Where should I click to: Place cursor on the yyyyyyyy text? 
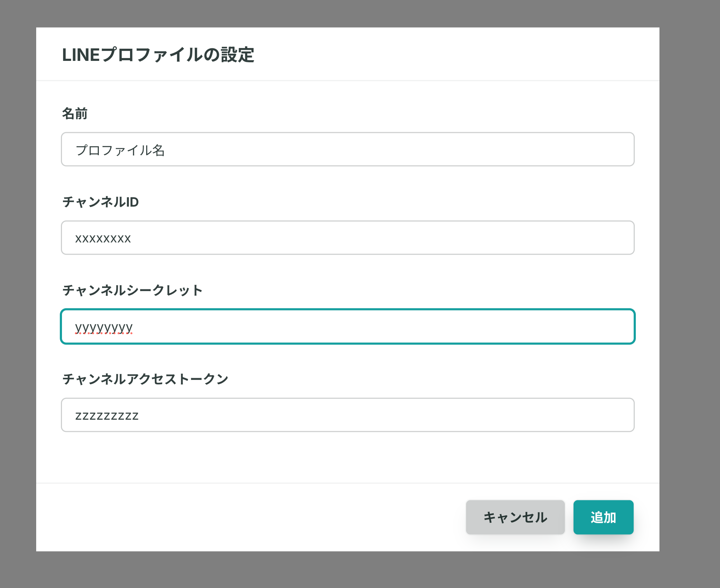click(x=104, y=328)
